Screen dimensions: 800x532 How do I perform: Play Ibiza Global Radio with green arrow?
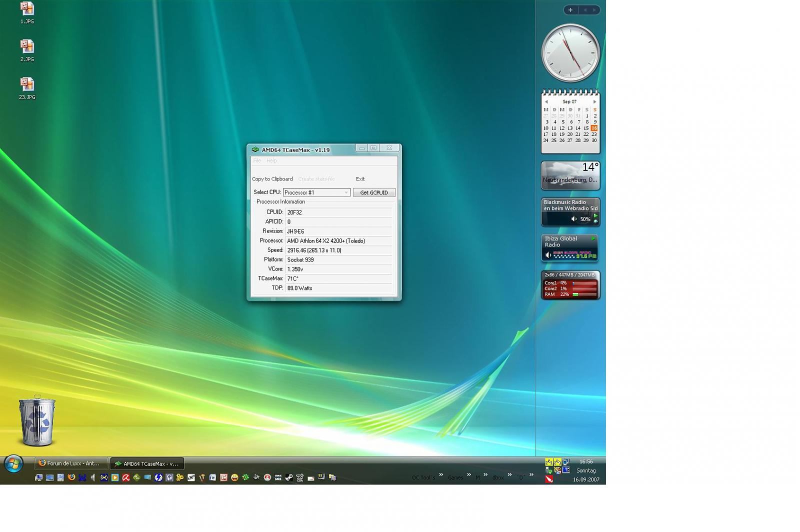[x=593, y=238]
